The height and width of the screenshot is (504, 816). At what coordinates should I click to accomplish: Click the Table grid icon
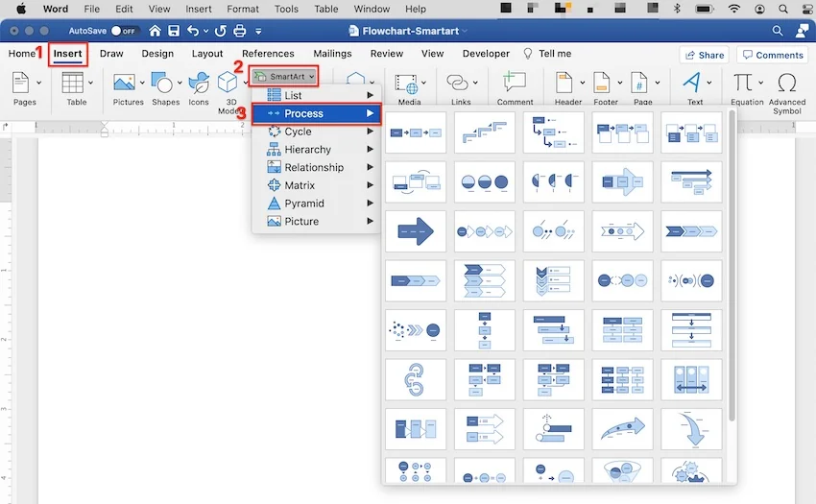click(x=72, y=83)
